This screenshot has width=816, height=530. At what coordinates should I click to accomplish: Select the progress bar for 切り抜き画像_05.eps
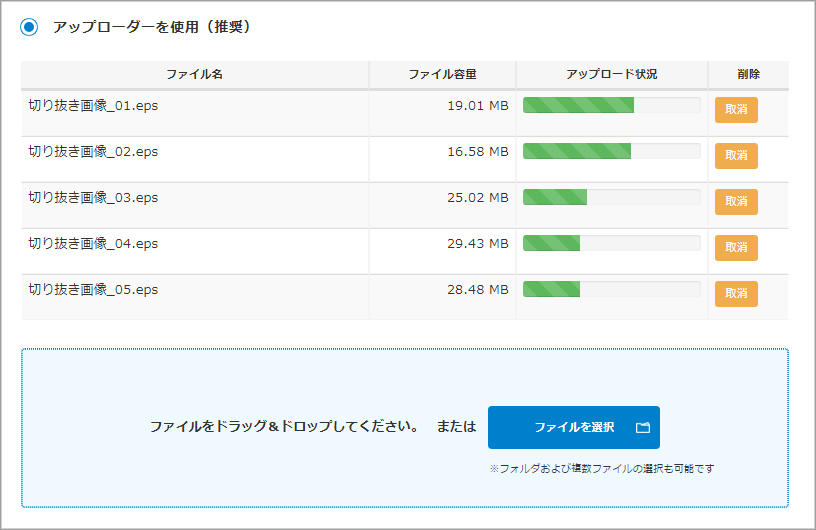click(x=611, y=290)
